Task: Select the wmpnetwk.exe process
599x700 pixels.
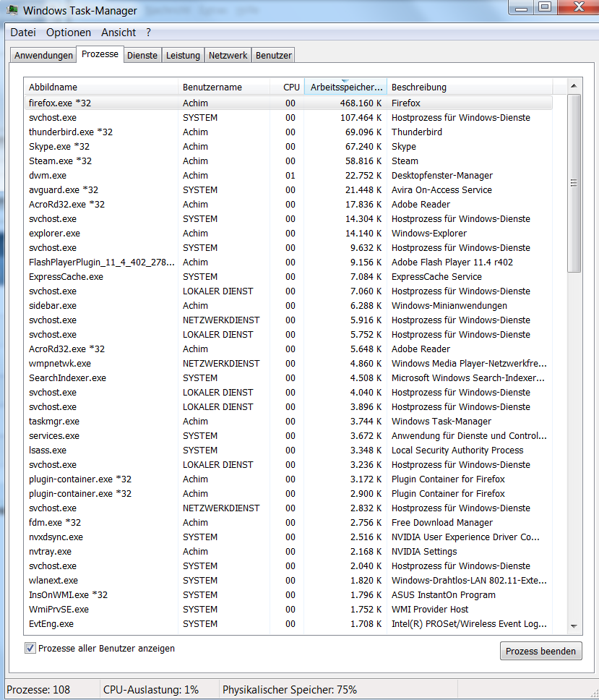Action: click(x=288, y=364)
